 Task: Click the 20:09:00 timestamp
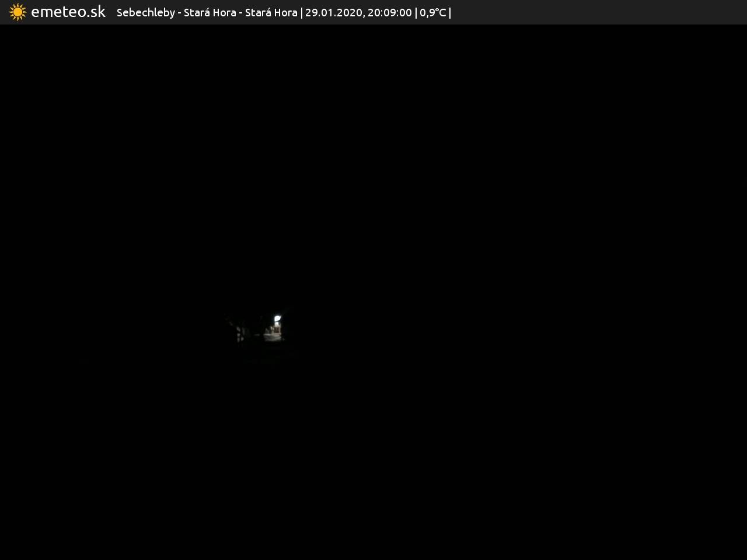[x=389, y=13]
